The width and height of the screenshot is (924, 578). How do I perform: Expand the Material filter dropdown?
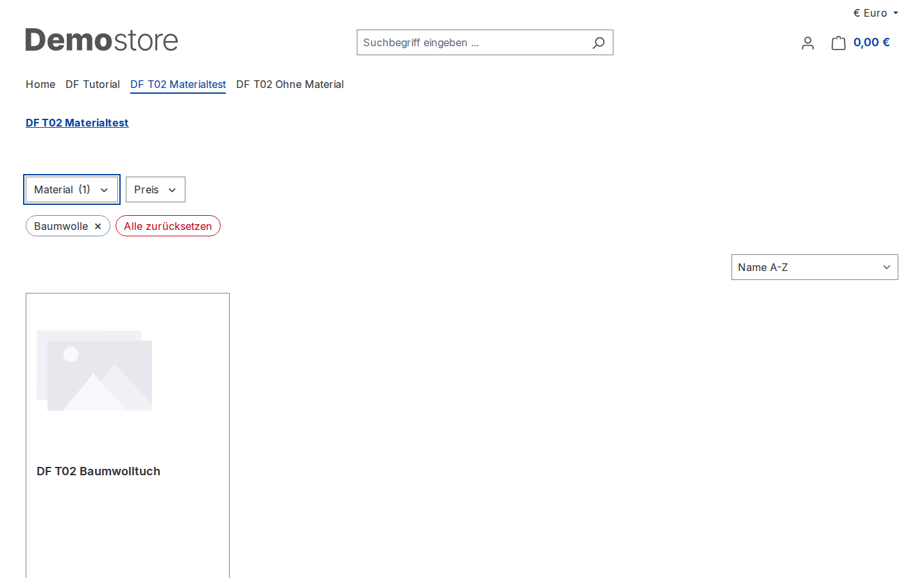pyautogui.click(x=71, y=189)
